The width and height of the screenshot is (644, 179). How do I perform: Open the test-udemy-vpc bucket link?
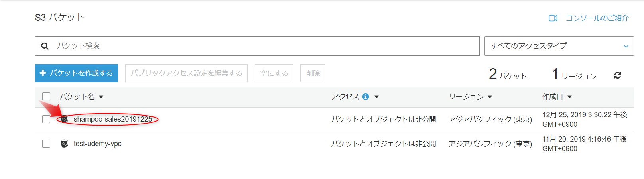tap(98, 144)
